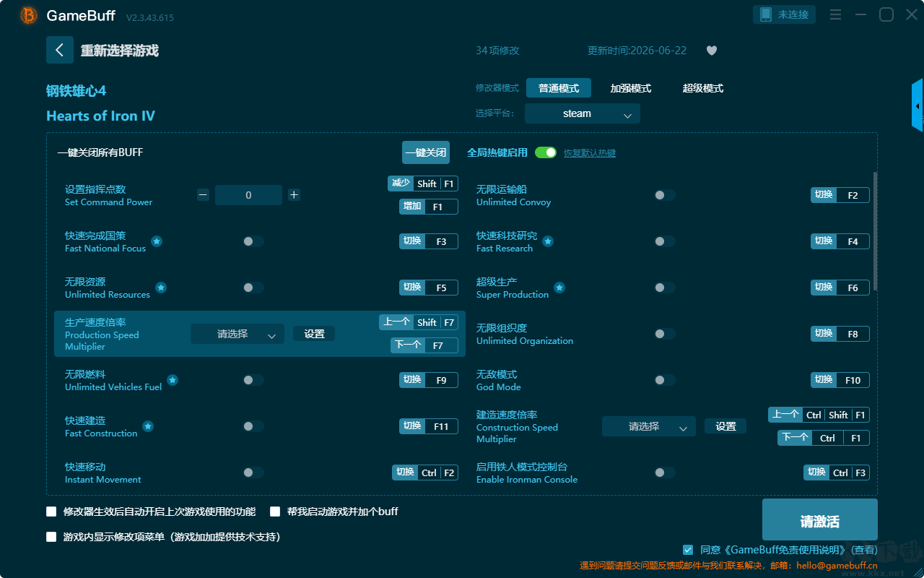Enable Instant Movement toggle
924x578 pixels.
point(253,473)
